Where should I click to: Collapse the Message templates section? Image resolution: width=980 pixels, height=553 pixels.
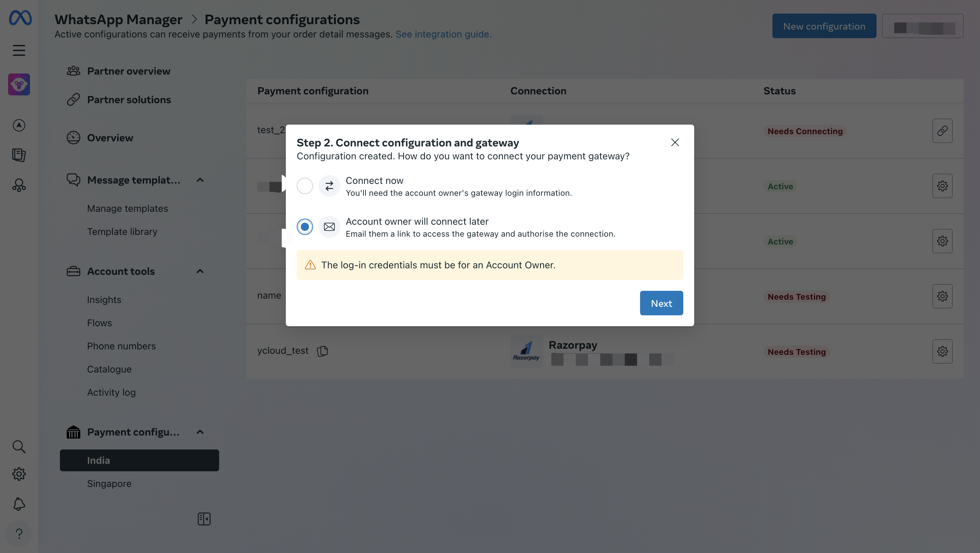tap(200, 180)
